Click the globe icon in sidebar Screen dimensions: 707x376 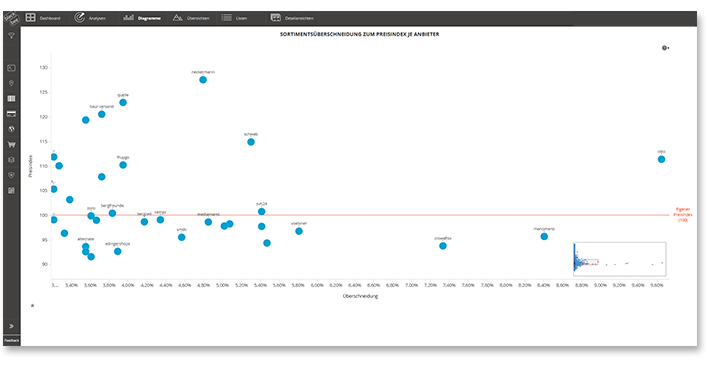tap(11, 129)
